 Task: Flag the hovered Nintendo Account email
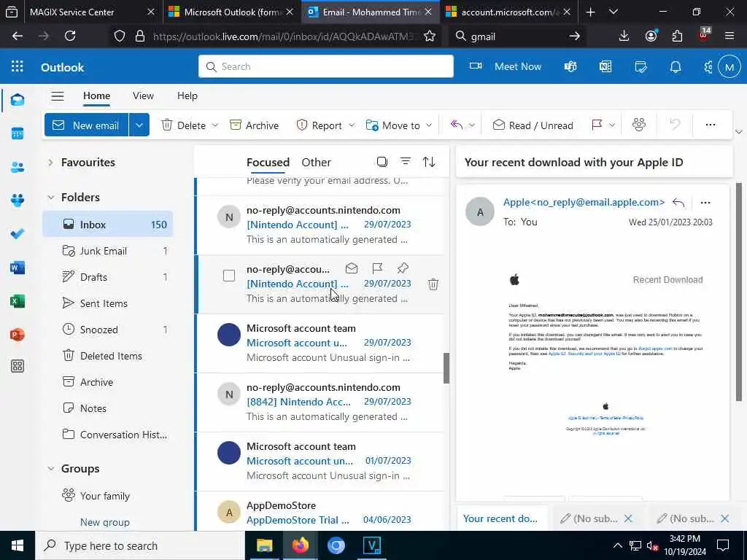[377, 268]
